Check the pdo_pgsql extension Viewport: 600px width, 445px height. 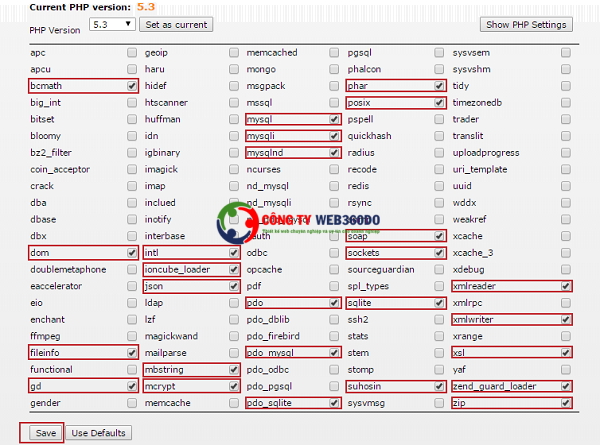click(334, 386)
